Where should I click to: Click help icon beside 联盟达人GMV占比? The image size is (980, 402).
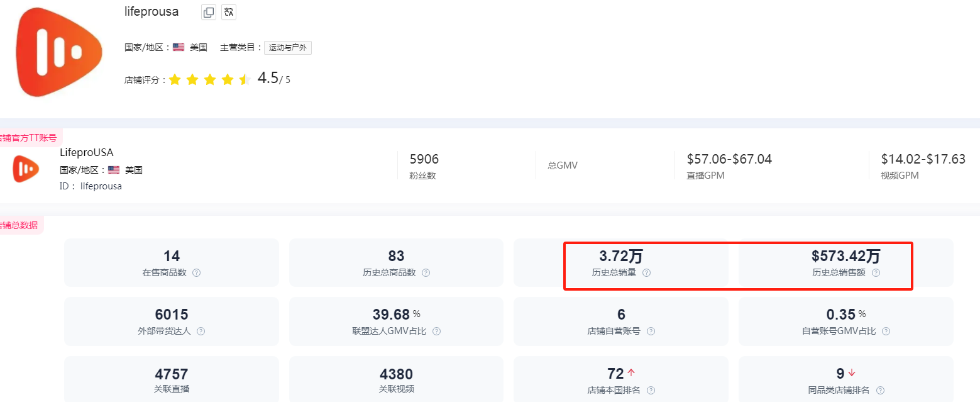point(436,331)
